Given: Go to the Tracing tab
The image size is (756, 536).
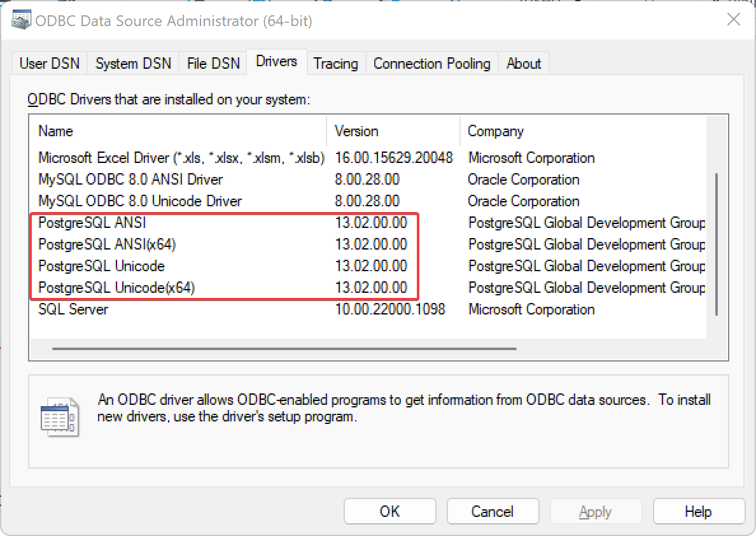Looking at the screenshot, I should (336, 64).
